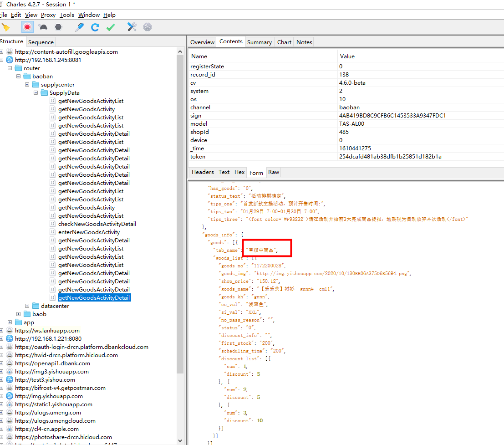The image size is (504, 445).
Task: Open the Proxy menu
Action: click(x=48, y=15)
